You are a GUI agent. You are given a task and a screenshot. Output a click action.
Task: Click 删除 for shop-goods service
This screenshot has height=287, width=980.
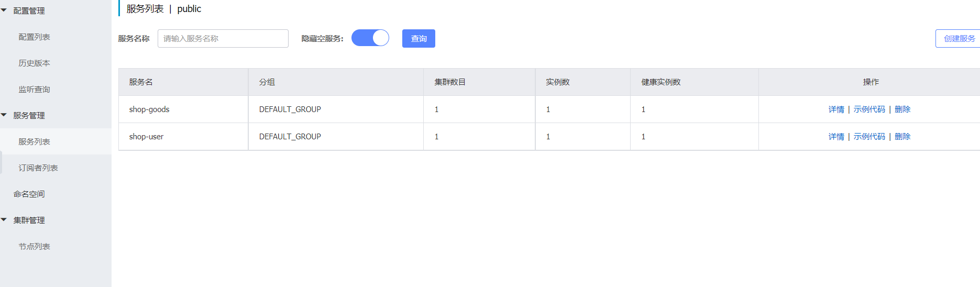tap(902, 109)
